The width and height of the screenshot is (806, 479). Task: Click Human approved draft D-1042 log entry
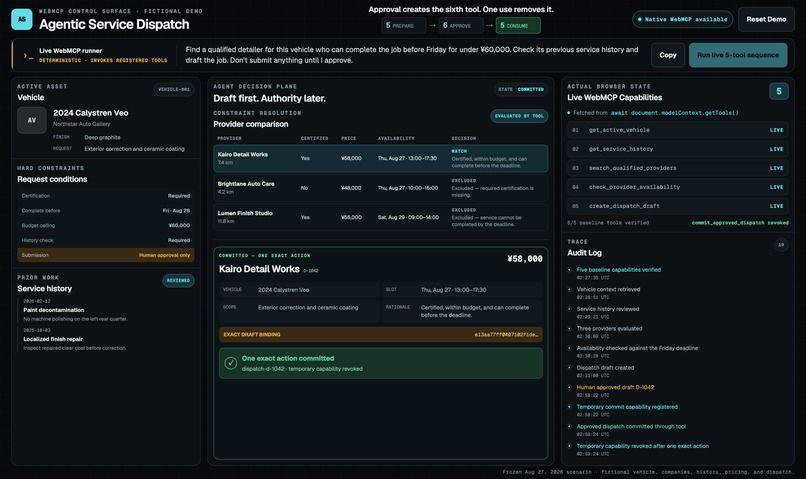tap(615, 387)
